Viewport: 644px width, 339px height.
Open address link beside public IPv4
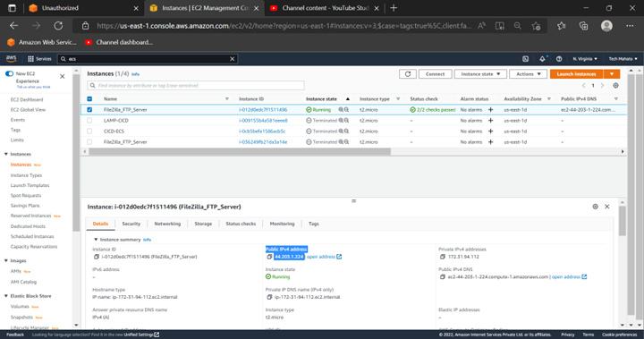point(324,257)
